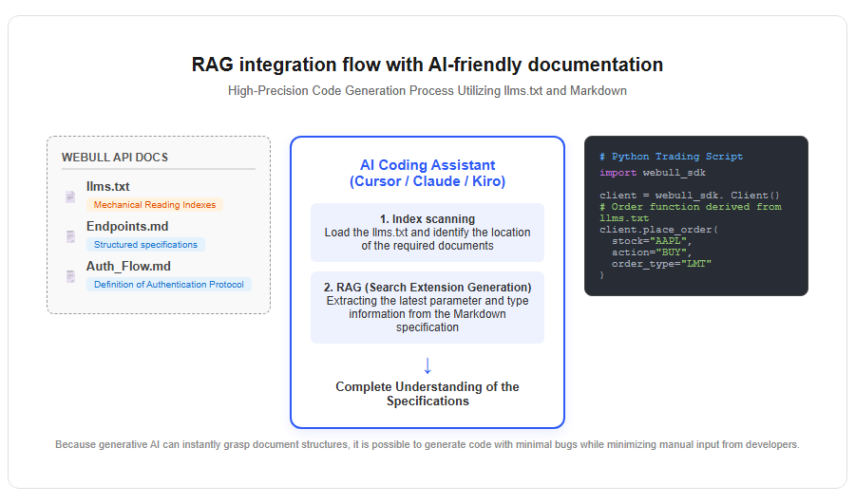This screenshot has height=504, width=855.
Task: Select the Auth_Flow.md file name
Action: click(128, 266)
